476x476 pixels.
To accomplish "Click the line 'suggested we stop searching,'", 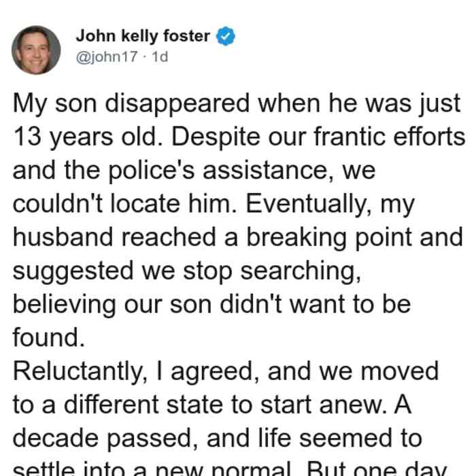I will (187, 271).
